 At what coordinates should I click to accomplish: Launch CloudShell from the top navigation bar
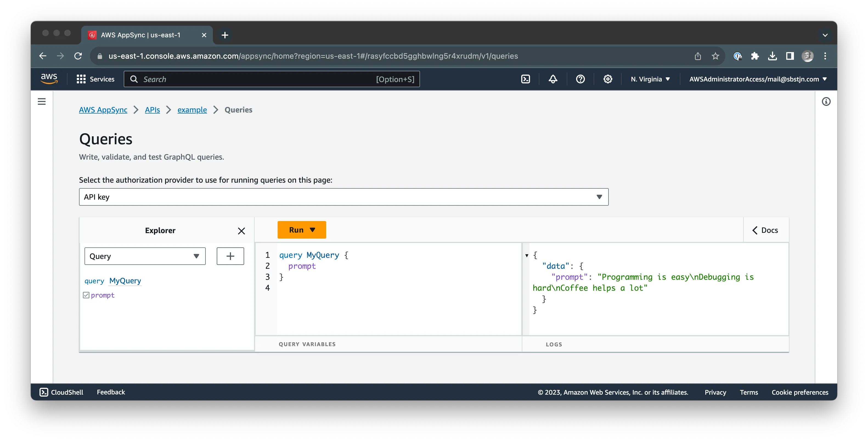coord(525,79)
